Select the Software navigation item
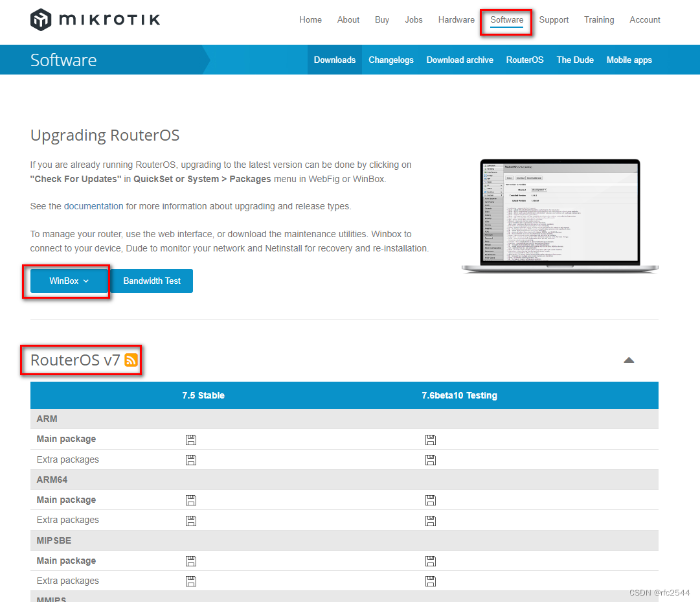The height and width of the screenshot is (602, 700). click(506, 19)
